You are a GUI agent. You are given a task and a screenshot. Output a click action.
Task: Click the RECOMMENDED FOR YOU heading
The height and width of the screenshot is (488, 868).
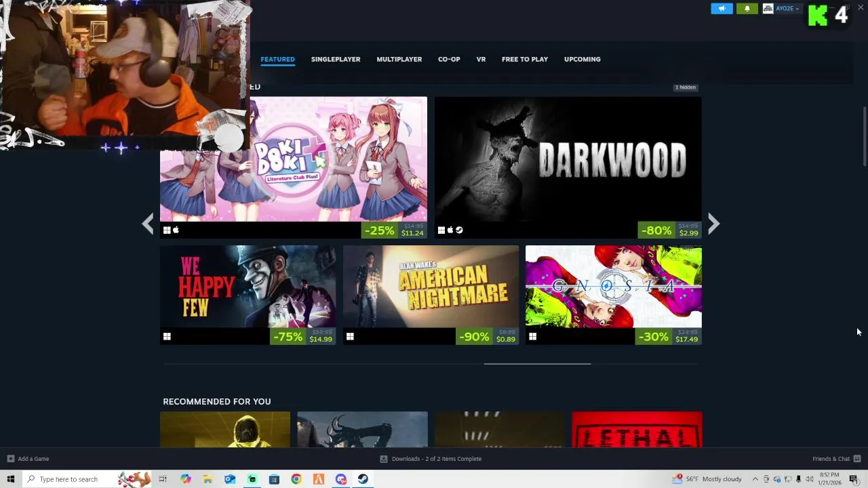tap(217, 402)
